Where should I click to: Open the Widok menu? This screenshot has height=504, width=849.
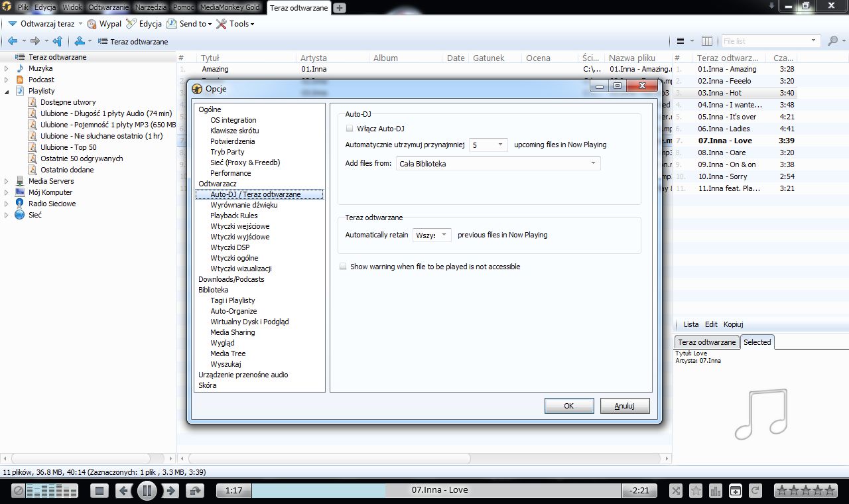tap(72, 7)
